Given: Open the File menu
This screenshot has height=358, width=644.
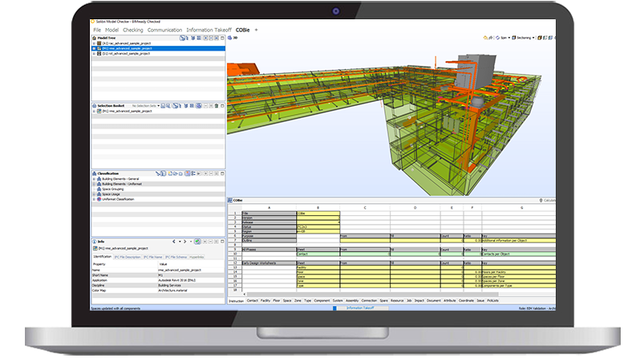Looking at the screenshot, I should pyautogui.click(x=97, y=30).
